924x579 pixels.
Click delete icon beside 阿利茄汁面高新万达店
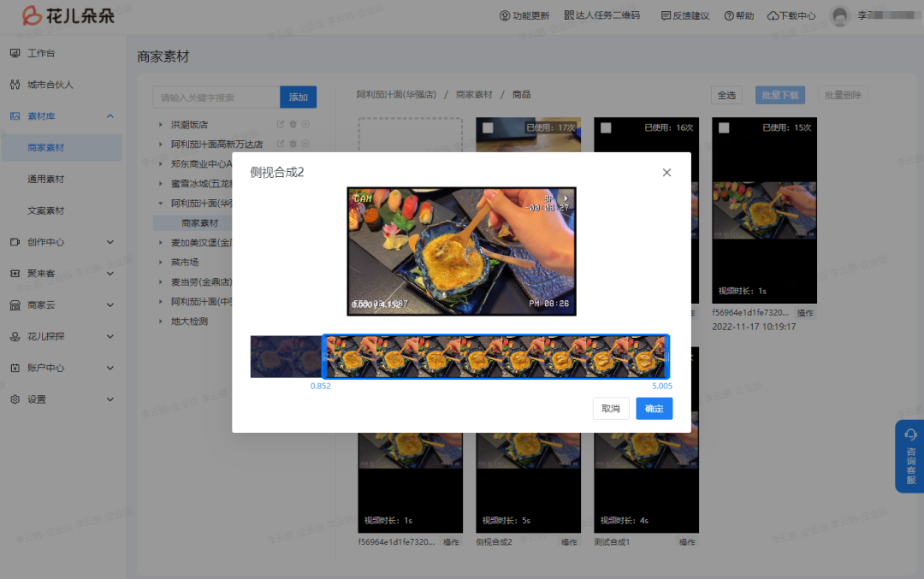(x=293, y=144)
